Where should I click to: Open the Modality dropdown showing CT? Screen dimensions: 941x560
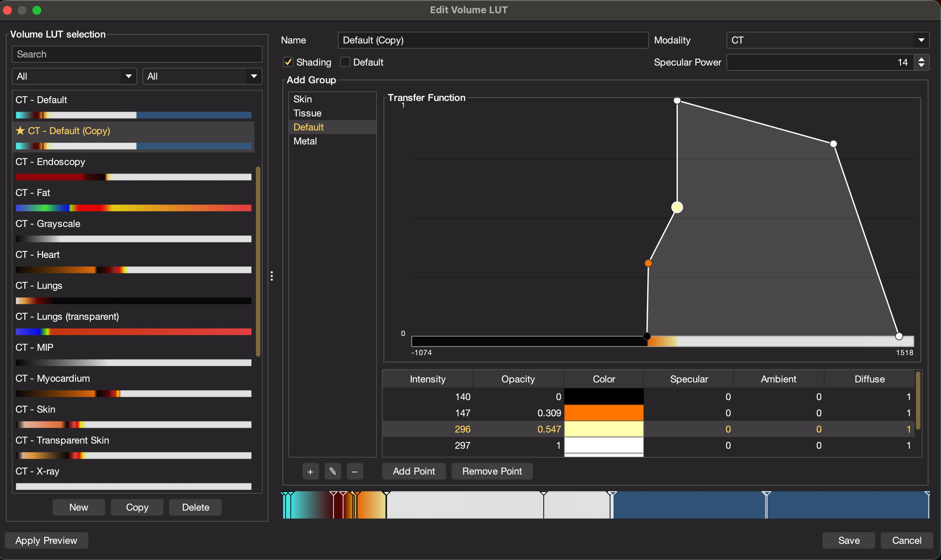[x=828, y=40]
